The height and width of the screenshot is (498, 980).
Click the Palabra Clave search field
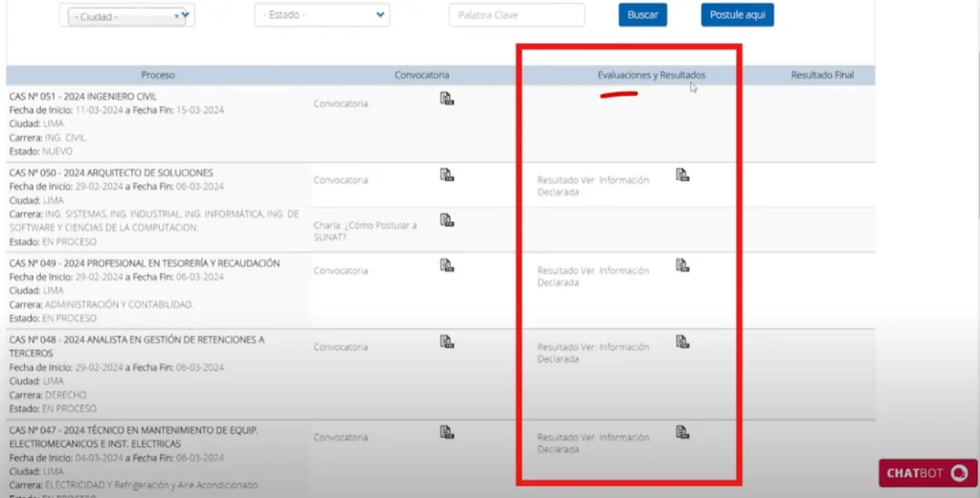tap(516, 15)
